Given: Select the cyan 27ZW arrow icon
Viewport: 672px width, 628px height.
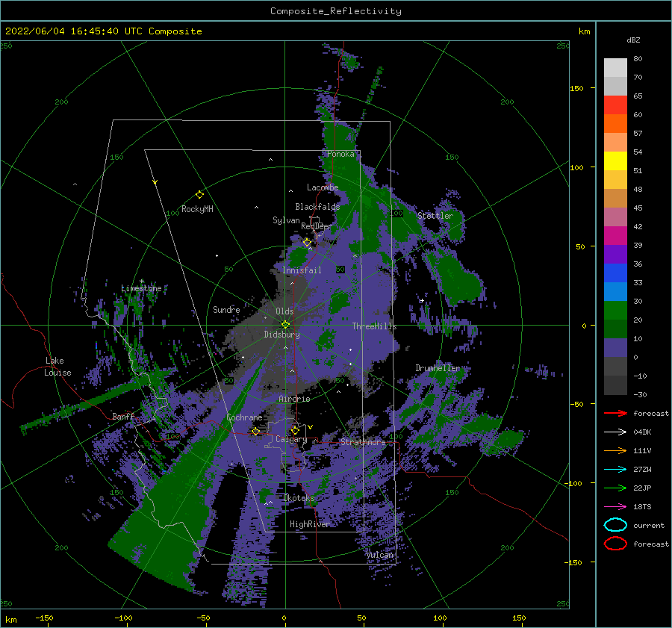Looking at the screenshot, I should [x=615, y=469].
